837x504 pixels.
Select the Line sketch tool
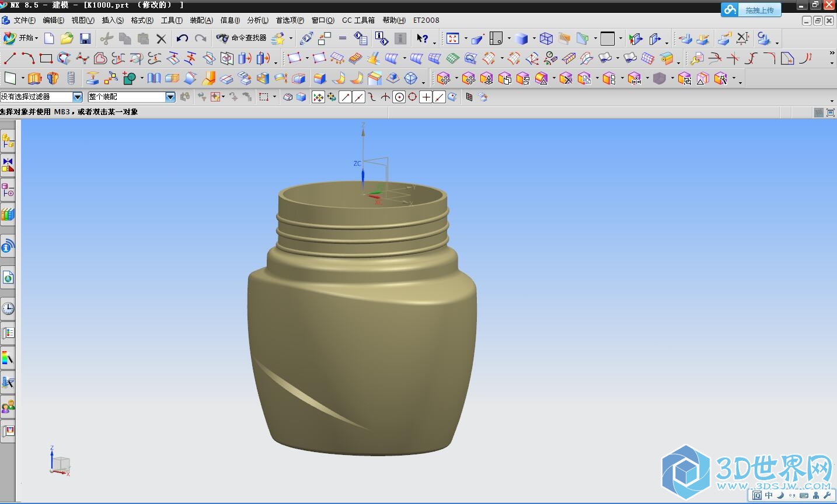9,58
